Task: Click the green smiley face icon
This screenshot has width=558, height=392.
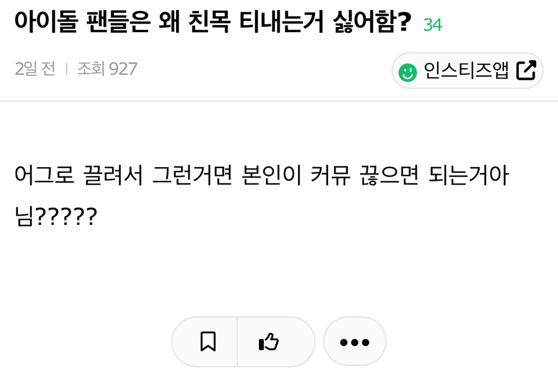Action: pyautogui.click(x=408, y=72)
